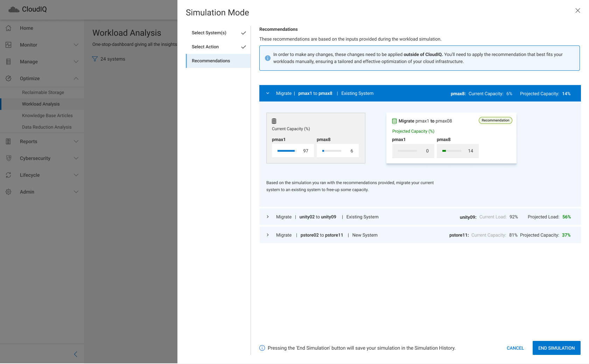Click the CANCEL button
589x364 pixels.
[515, 348]
